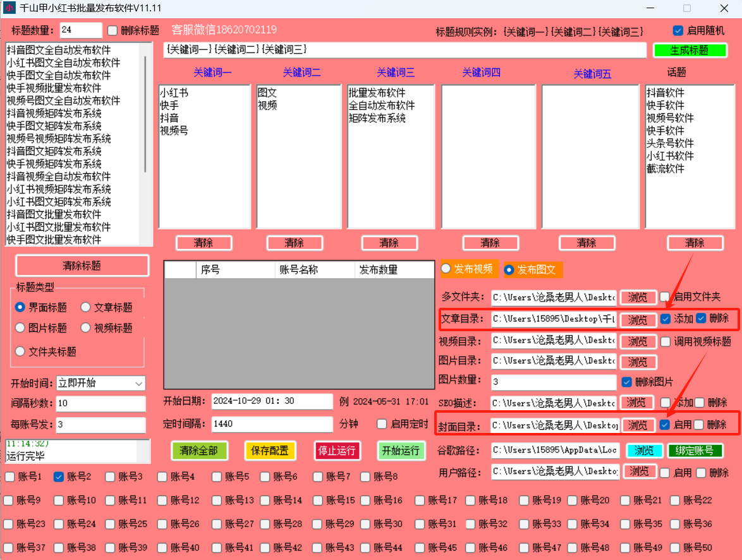Uncheck the 账号2 checkbox

pyautogui.click(x=59, y=477)
